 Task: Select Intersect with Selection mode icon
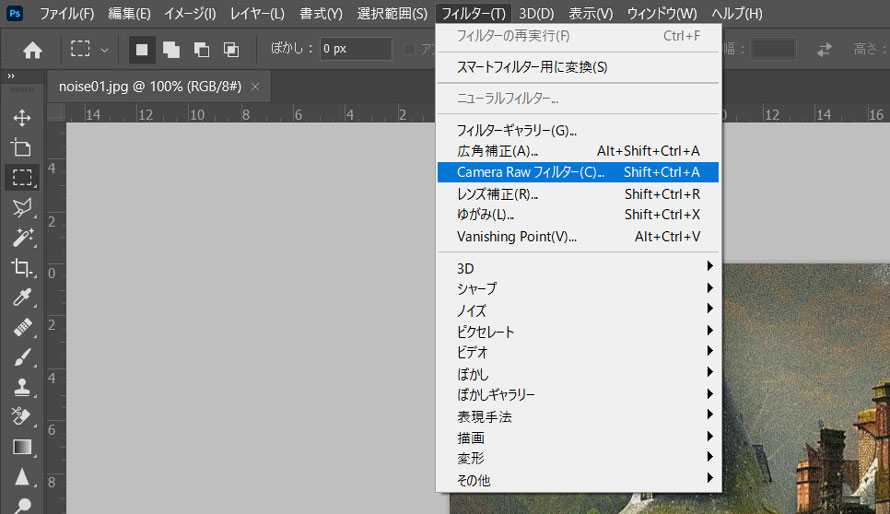point(231,50)
